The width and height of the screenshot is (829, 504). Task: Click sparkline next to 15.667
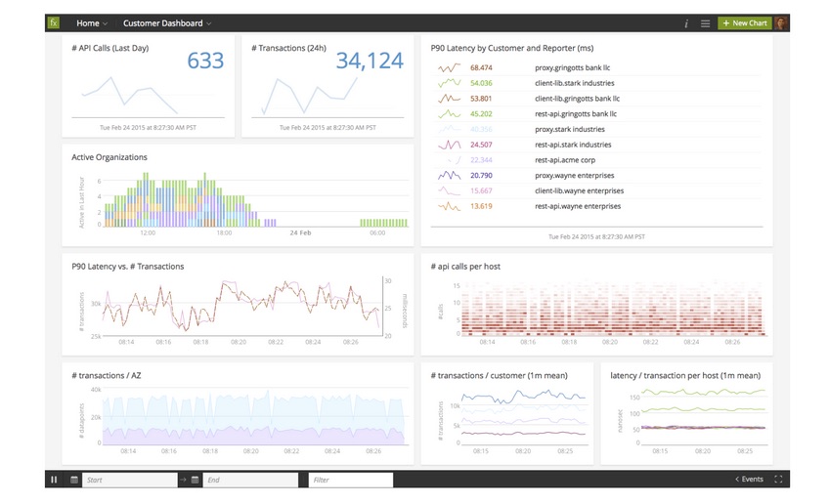[x=449, y=190]
